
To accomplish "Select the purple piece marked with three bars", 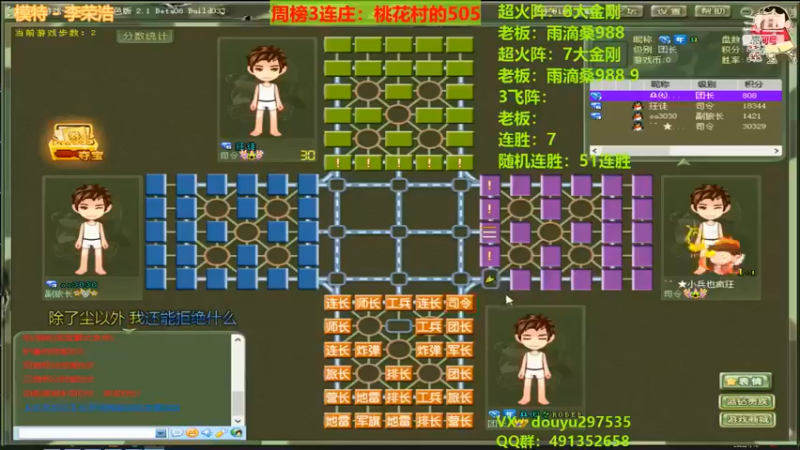I will coord(490,233).
